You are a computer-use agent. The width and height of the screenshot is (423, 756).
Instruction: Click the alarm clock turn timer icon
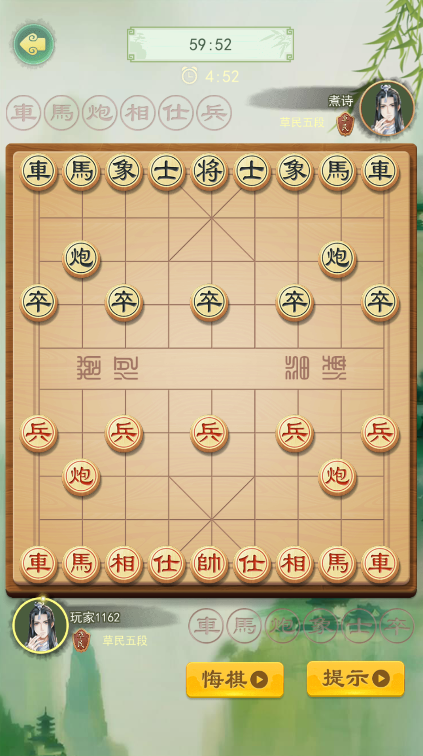tap(189, 75)
